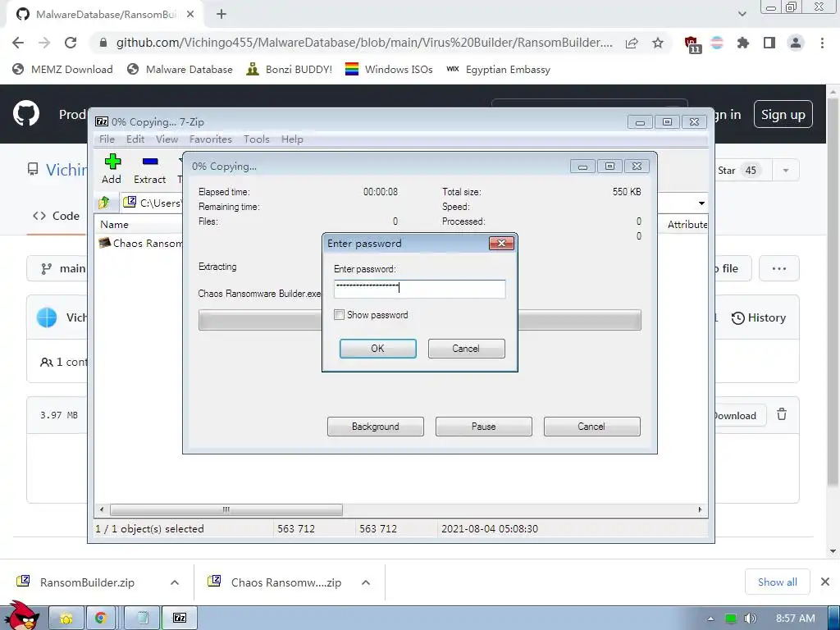Expand Chaos Ransomw....zip download options
The width and height of the screenshot is (840, 630).
(x=366, y=582)
